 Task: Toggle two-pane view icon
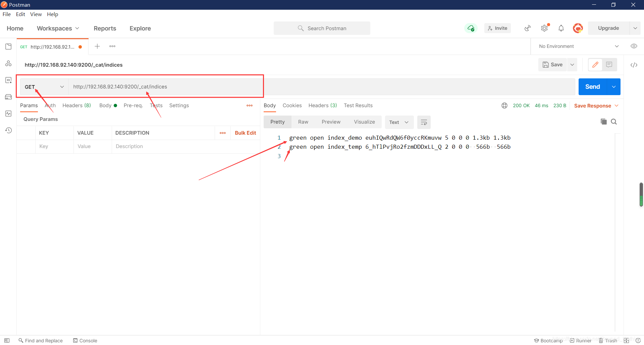point(626,341)
